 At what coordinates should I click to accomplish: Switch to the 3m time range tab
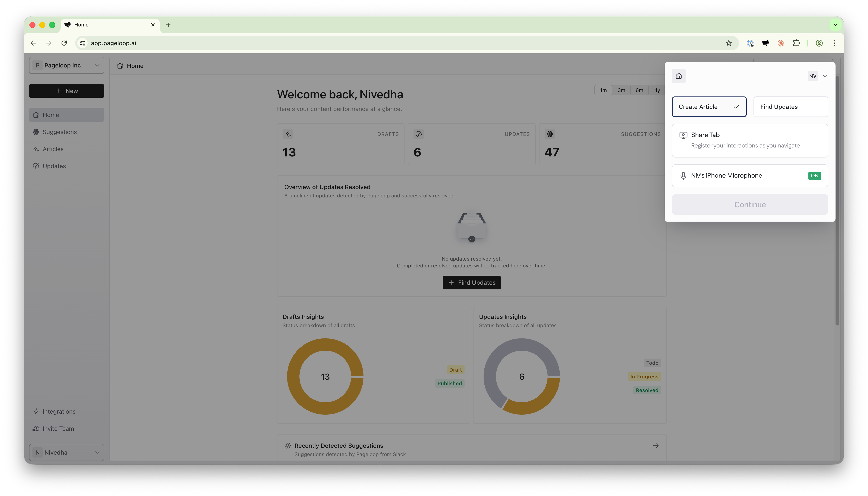[x=621, y=90]
